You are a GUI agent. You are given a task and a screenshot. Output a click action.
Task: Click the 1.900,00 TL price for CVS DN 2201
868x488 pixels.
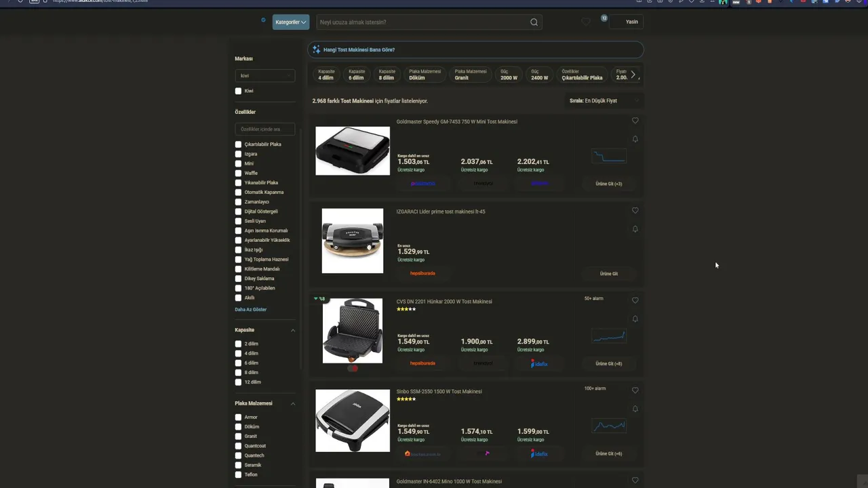coord(477,342)
